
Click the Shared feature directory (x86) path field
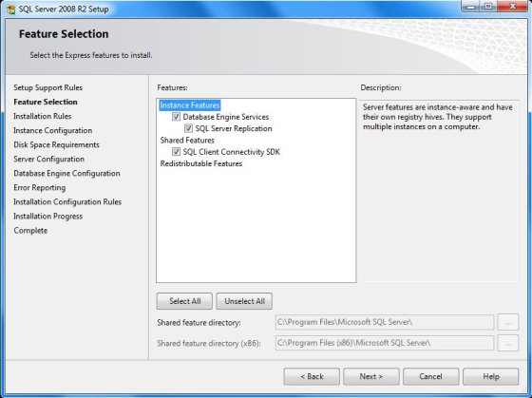click(x=385, y=343)
